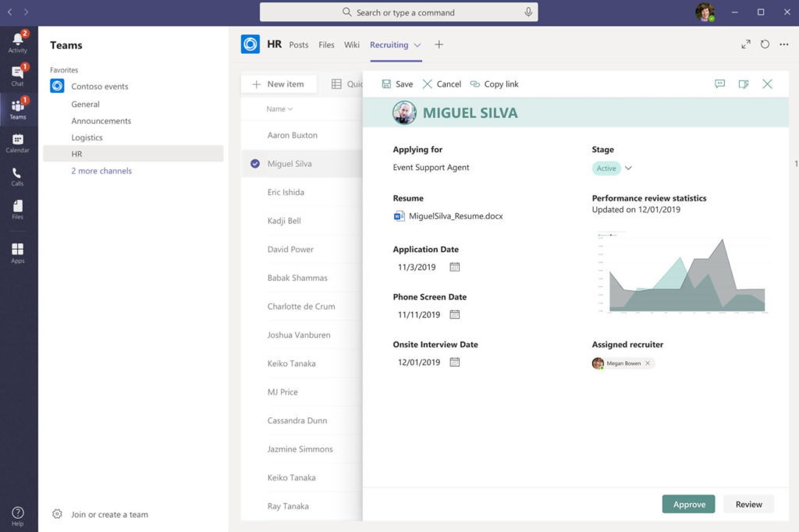This screenshot has width=799, height=532.
Task: Open the Calls section
Action: 18,176
